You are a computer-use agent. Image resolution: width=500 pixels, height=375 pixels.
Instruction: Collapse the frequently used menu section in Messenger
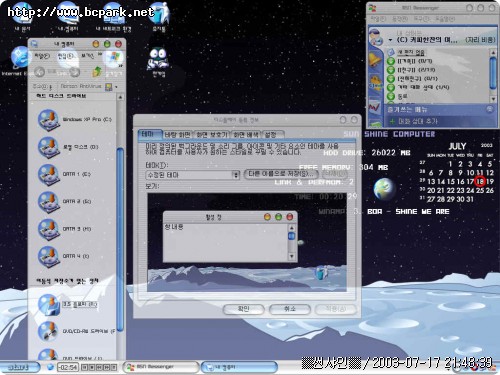click(x=489, y=109)
